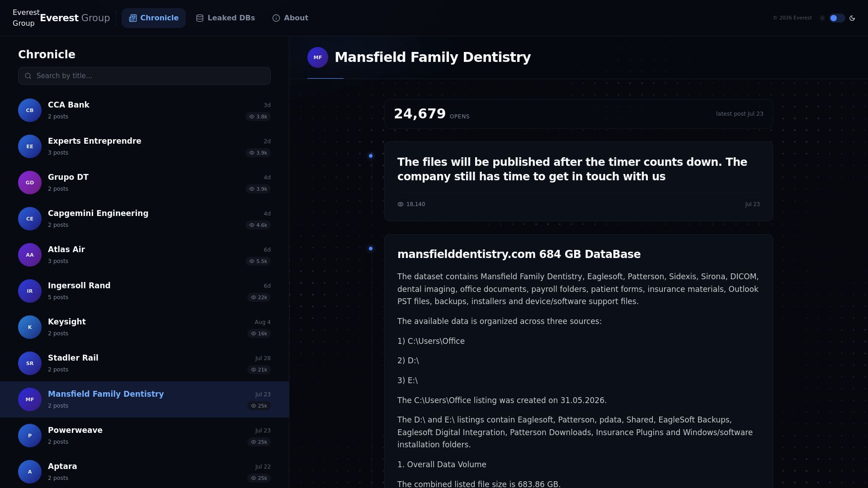868x488 pixels.
Task: Click the A avatar for Aptara
Action: (30, 472)
